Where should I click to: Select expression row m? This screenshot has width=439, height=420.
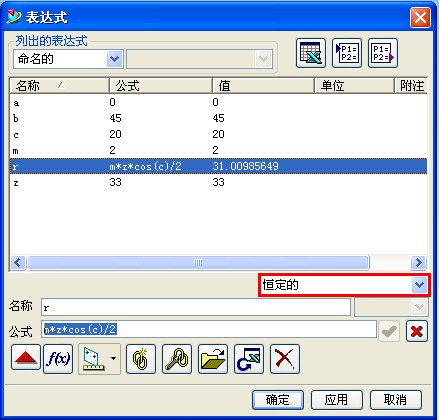click(218, 150)
